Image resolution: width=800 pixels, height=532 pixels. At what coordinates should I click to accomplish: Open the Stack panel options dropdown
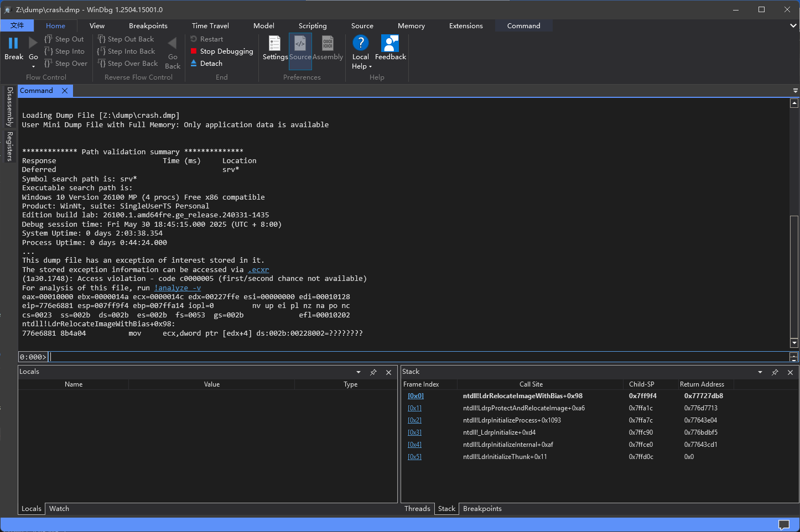tap(760, 372)
